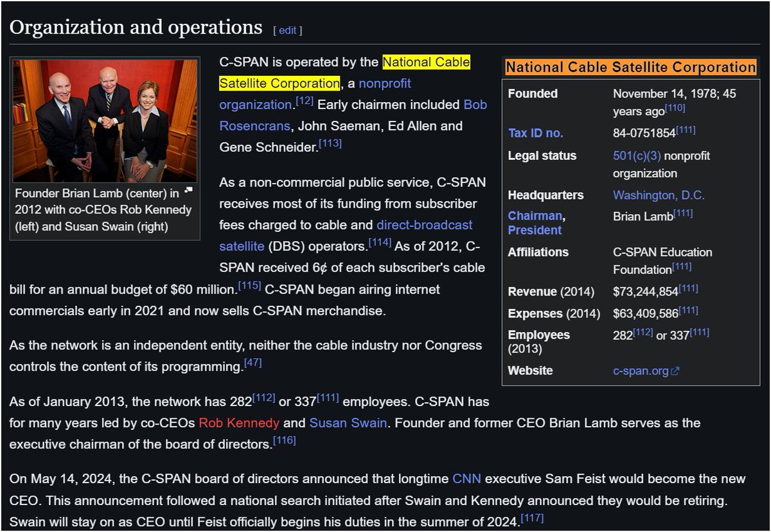Click citation [111] beside revenue $73,244,854
771x532 pixels.
(x=688, y=288)
